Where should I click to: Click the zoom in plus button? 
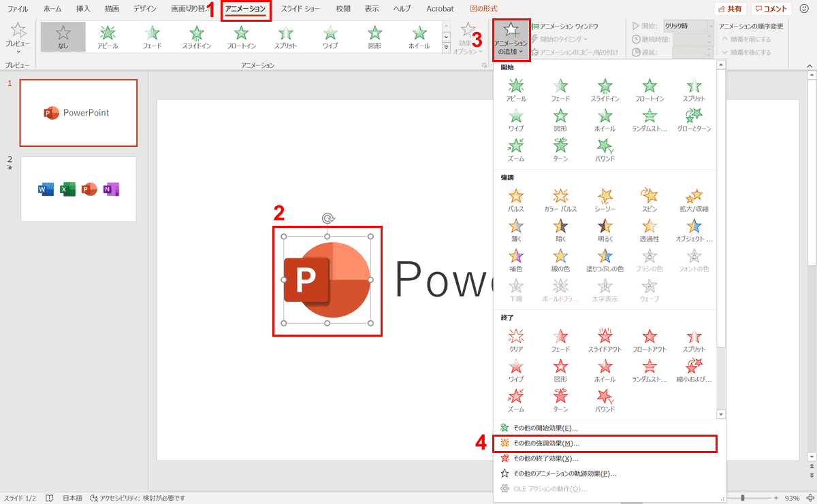778,497
